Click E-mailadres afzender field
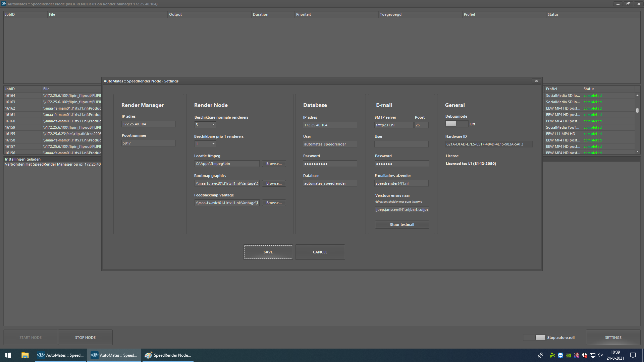This screenshot has height=362, width=644. pos(401,183)
